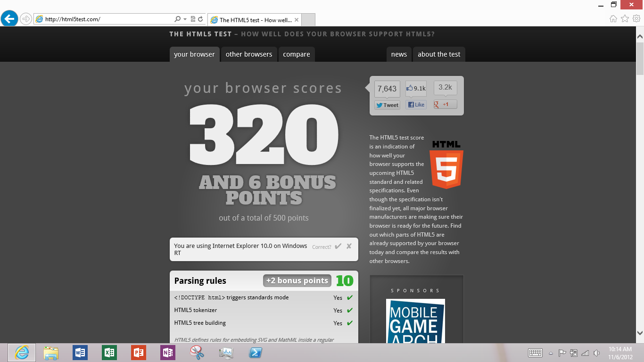This screenshot has height=362, width=644.
Task: Click the page scrollbar down arrow
Action: [x=640, y=333]
